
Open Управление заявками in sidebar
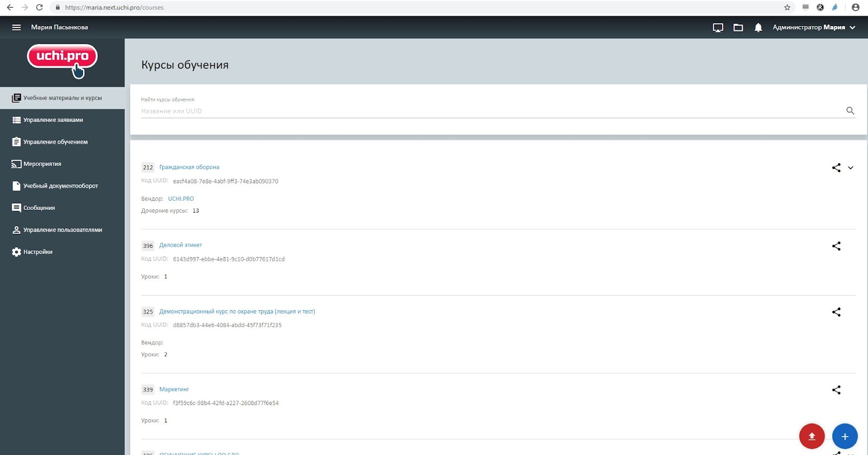[62, 120]
